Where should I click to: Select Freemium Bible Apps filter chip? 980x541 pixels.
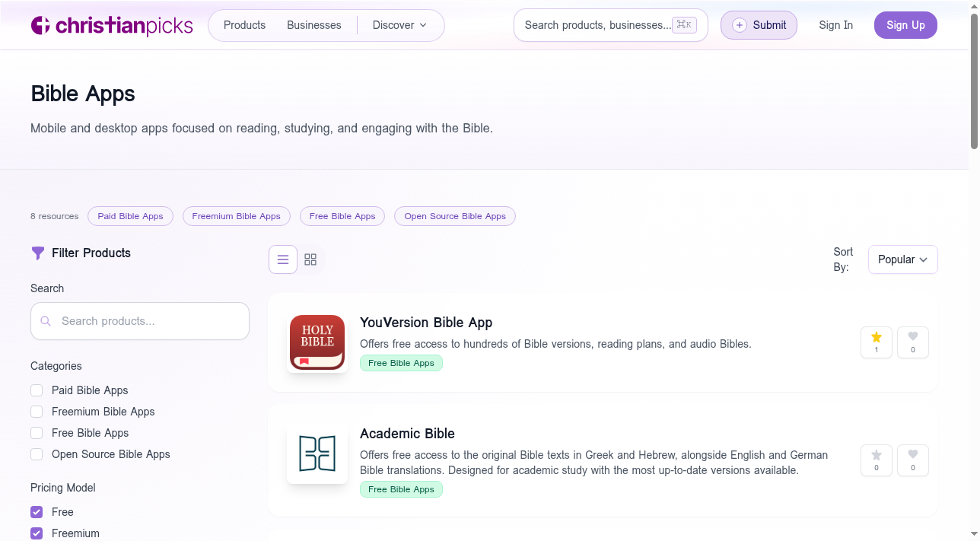(x=237, y=216)
